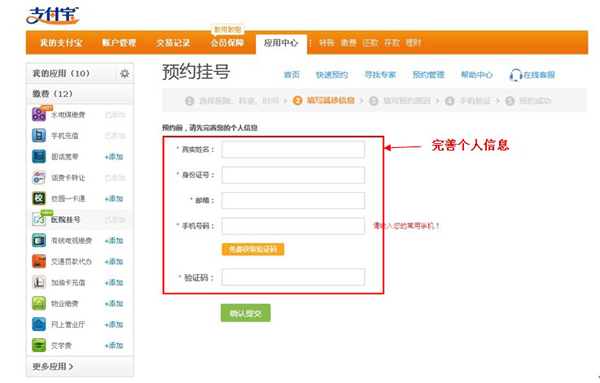The height and width of the screenshot is (383, 600).
Task: Open the 我的应用 settings gear
Action: click(124, 73)
